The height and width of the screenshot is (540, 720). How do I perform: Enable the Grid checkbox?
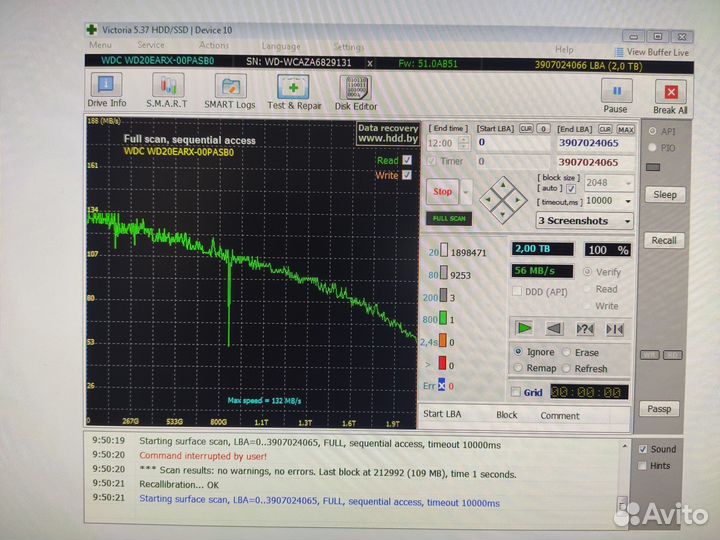(516, 393)
